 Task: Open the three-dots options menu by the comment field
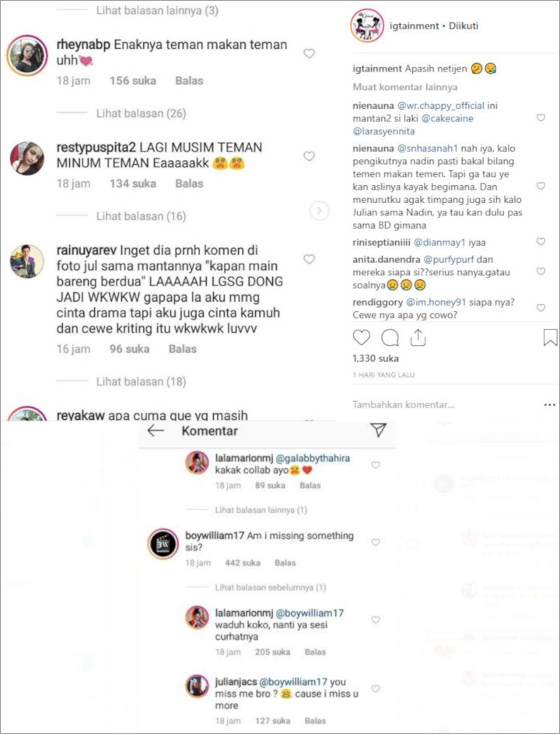point(550,404)
